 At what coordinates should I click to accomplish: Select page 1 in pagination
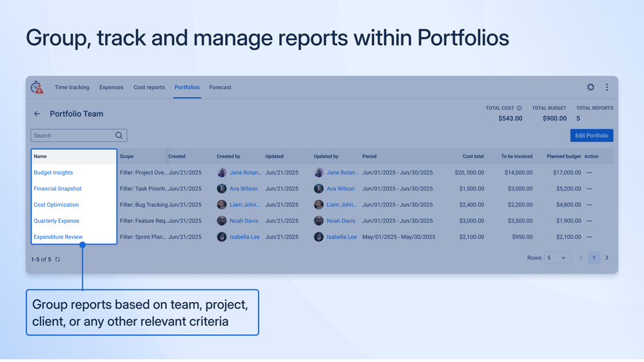point(594,258)
